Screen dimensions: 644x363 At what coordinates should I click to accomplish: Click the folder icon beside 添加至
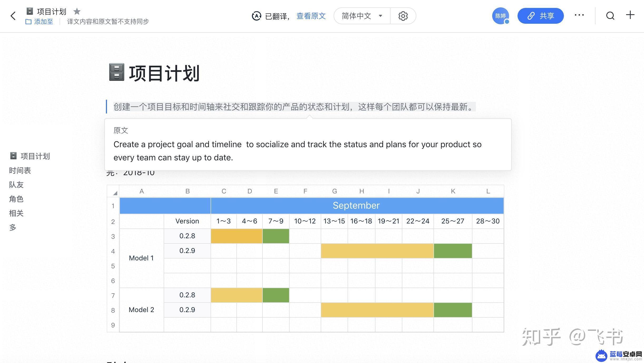[28, 22]
